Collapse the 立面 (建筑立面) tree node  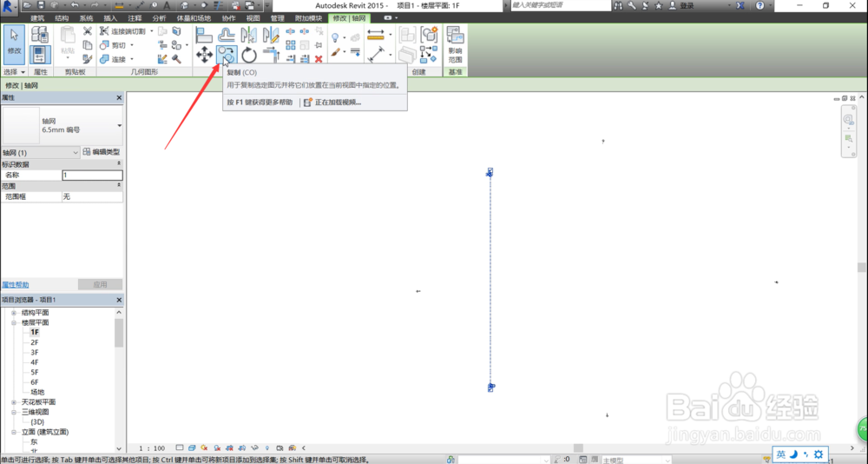pos(14,432)
